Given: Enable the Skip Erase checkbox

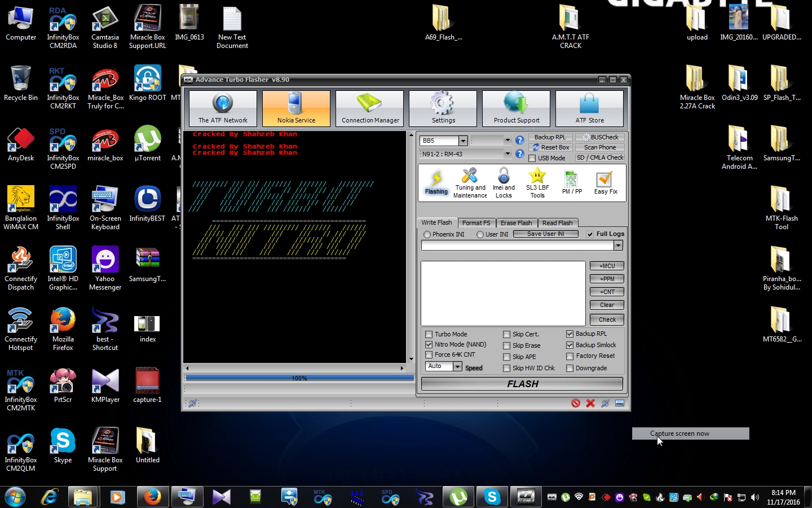Looking at the screenshot, I should [506, 345].
